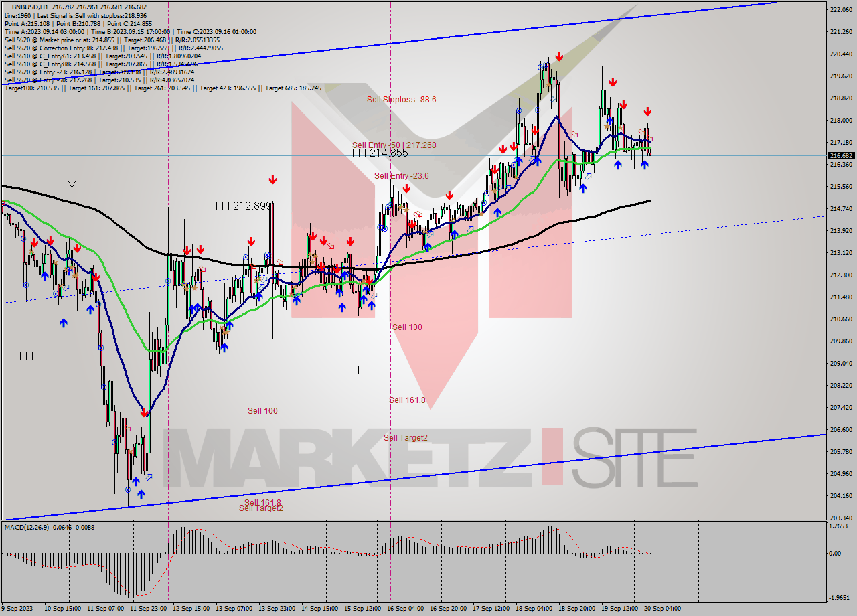857x616 pixels.
Task: Select the highlighted current price tag 216.682
Action: coord(841,155)
